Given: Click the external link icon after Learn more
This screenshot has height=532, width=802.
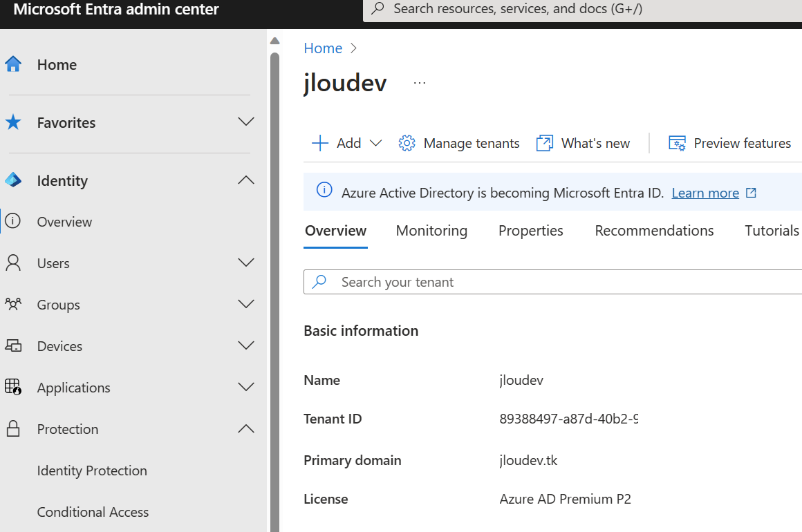Looking at the screenshot, I should point(751,193).
